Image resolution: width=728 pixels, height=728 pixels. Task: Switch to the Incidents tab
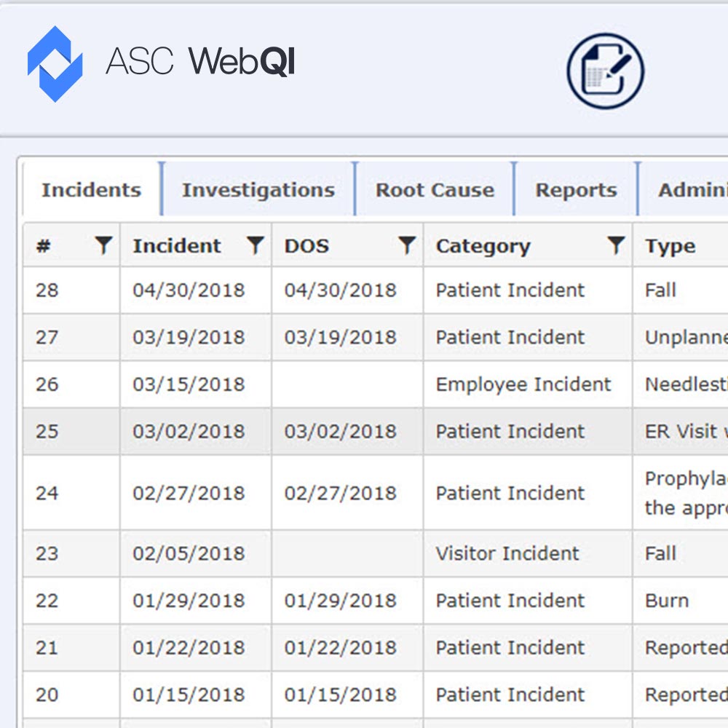[92, 190]
